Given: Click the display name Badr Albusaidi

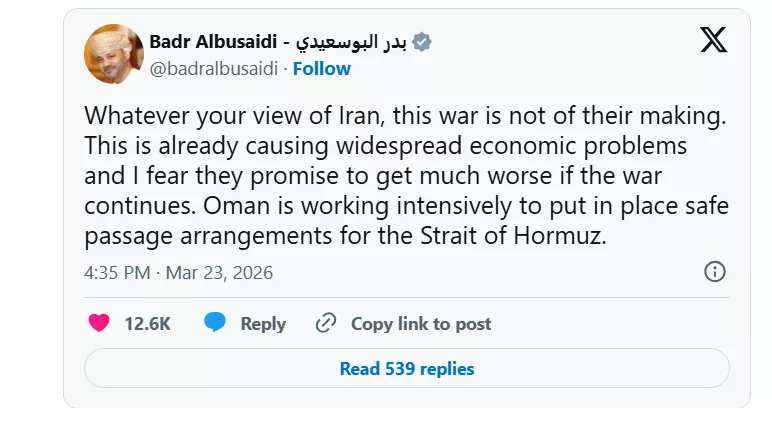Looking at the screenshot, I should [x=214, y=42].
